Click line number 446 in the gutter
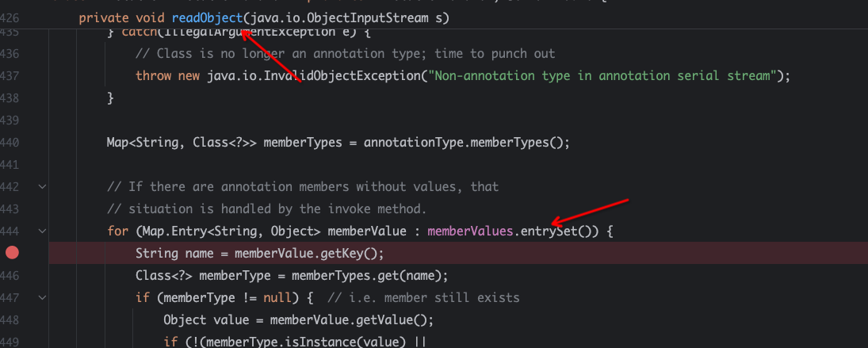This screenshot has width=868, height=348. pos(10,276)
